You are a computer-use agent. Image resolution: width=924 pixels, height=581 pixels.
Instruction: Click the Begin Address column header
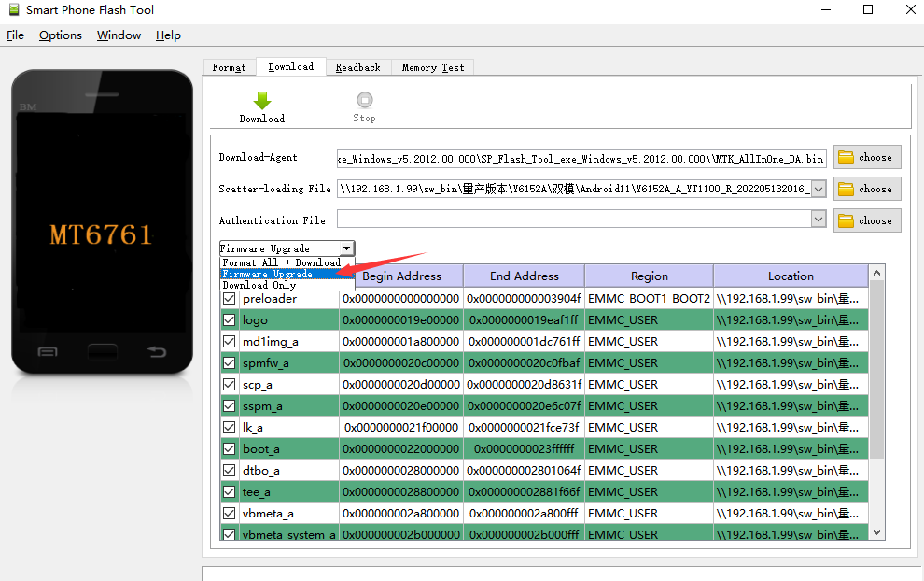pos(401,276)
